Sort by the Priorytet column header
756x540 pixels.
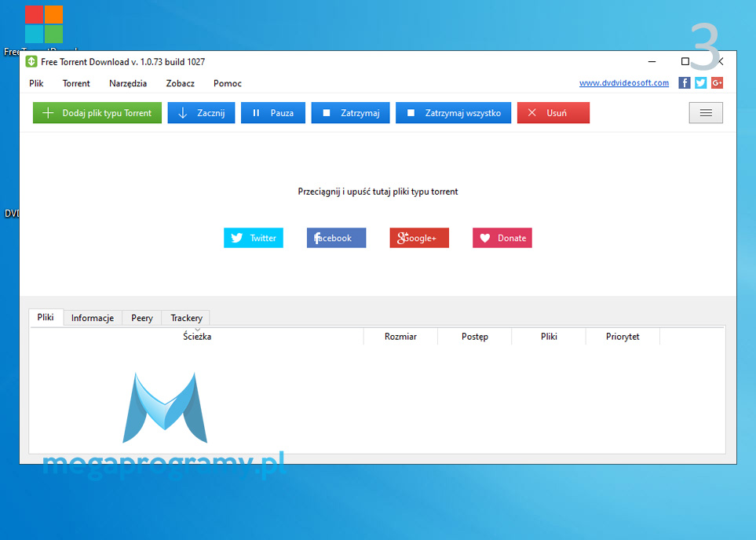click(623, 337)
